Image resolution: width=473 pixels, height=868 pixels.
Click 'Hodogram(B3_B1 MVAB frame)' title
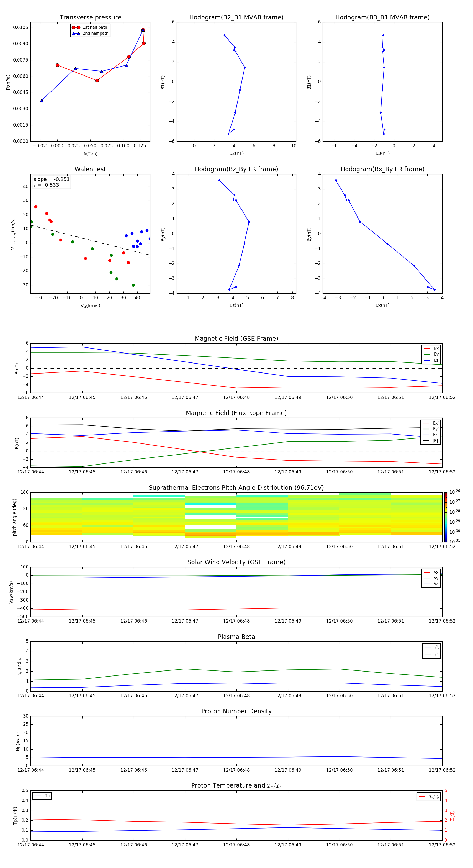(x=382, y=18)
